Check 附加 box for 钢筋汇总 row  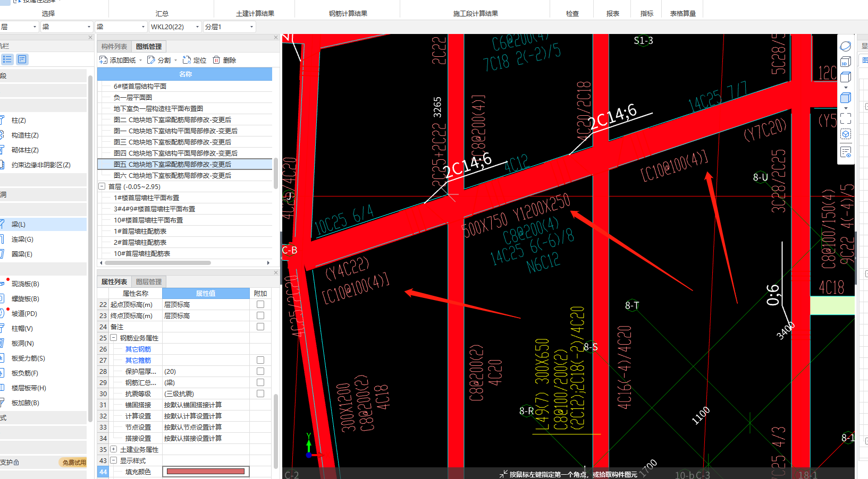click(260, 382)
